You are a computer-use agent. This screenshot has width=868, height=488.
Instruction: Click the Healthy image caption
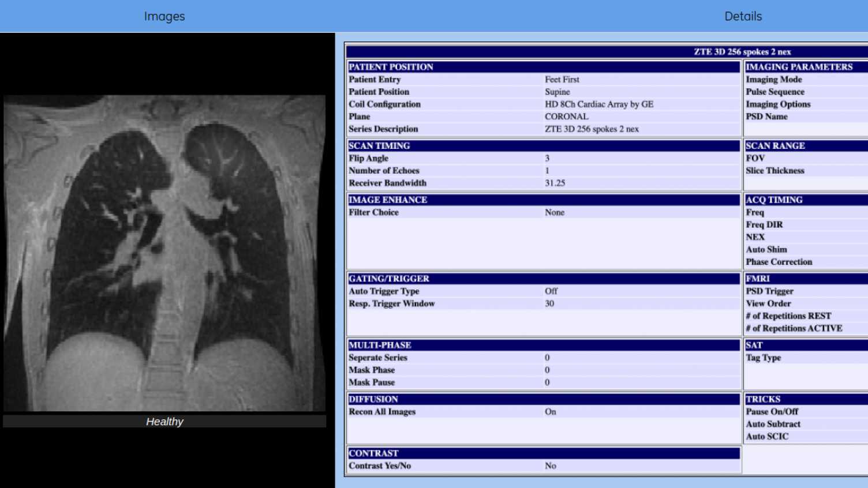pyautogui.click(x=164, y=422)
